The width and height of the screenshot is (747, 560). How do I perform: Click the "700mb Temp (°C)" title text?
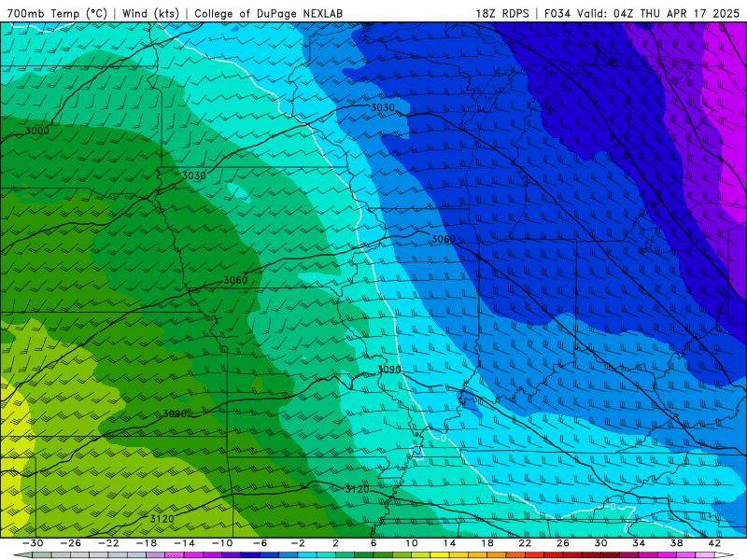(x=57, y=13)
